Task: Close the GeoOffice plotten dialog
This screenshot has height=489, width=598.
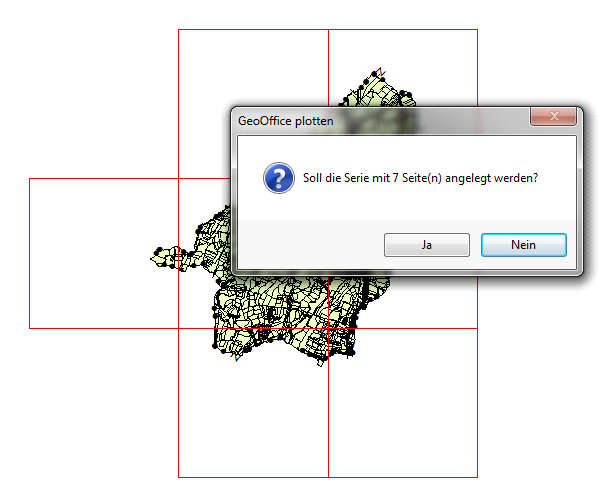Action: pos(553,116)
